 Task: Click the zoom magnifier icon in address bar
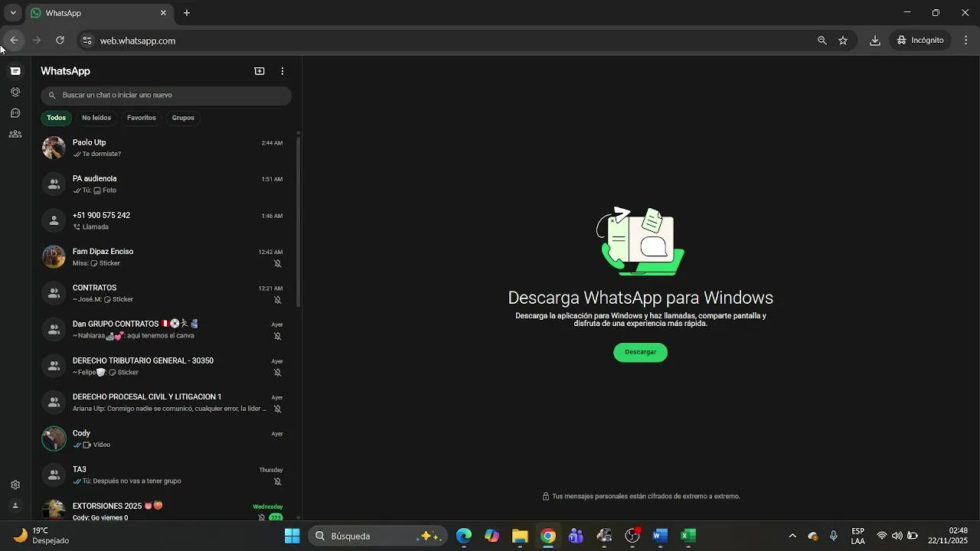822,41
